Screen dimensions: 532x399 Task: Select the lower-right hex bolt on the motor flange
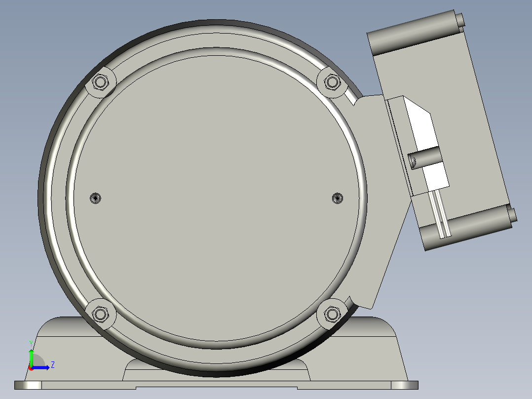point(332,315)
